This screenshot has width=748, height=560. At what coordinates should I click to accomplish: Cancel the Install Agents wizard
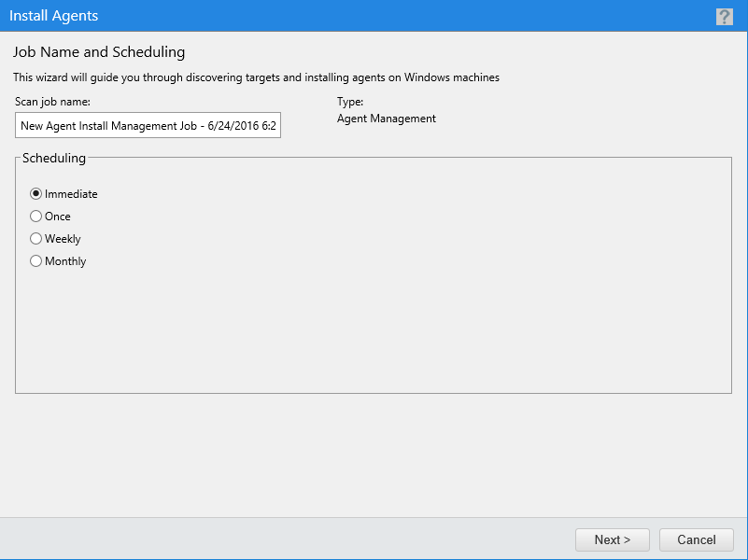[697, 539]
